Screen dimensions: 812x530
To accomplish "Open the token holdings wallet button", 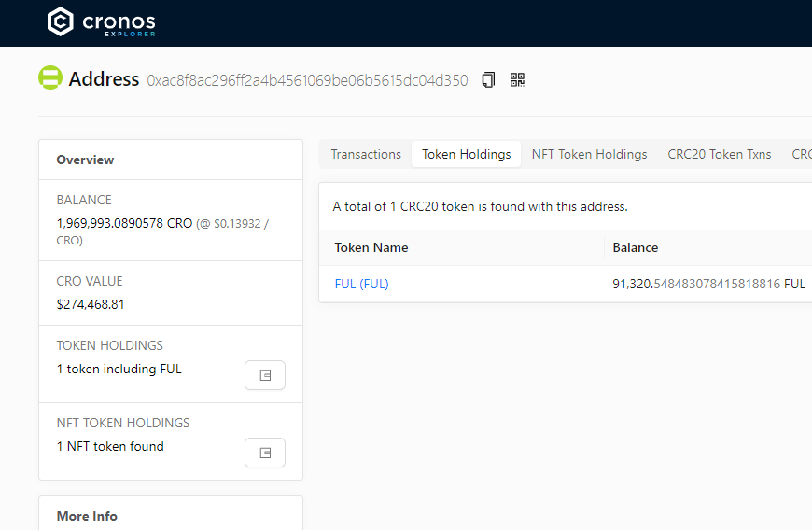I will pyautogui.click(x=265, y=375).
